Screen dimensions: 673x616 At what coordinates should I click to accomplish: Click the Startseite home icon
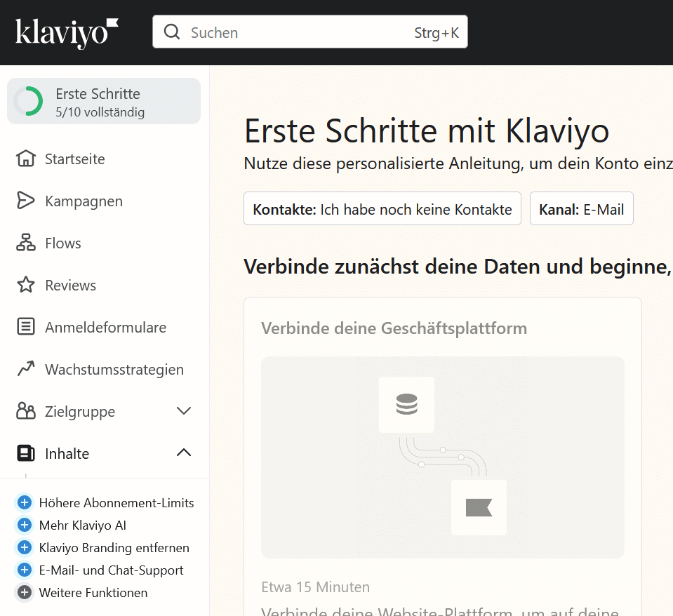tap(26, 159)
